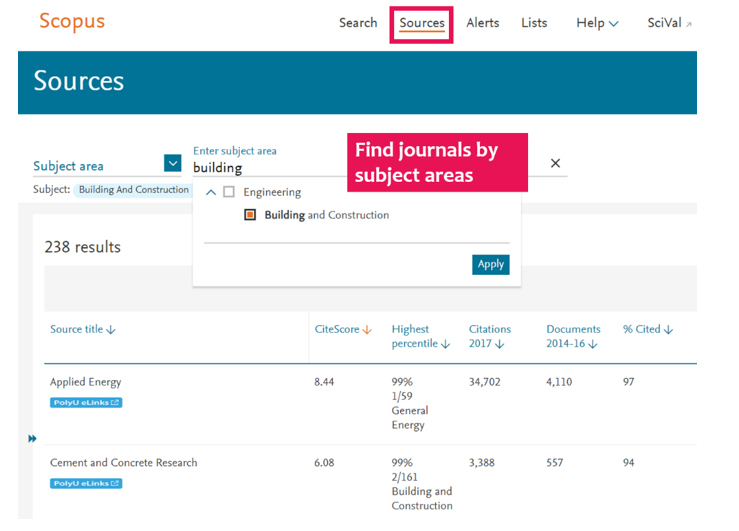739x531 pixels.
Task: Click the Scopus logo
Action: pos(72,22)
